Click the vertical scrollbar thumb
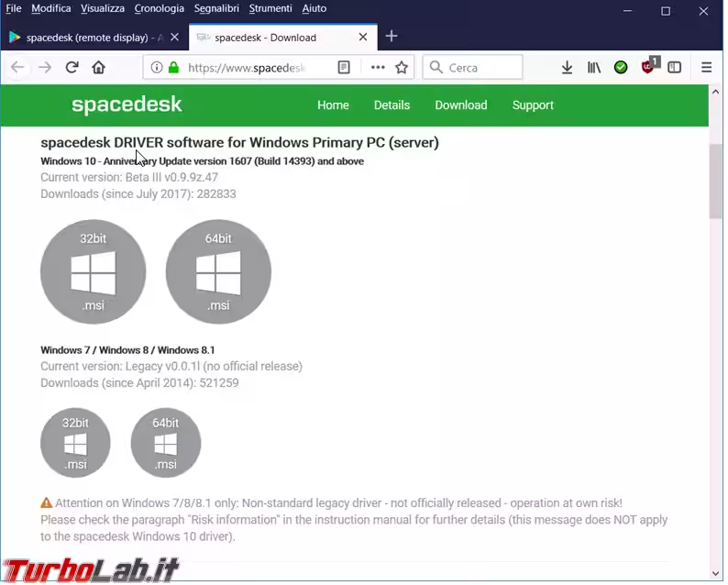Image resolution: width=728 pixels, height=585 pixels. 716,182
